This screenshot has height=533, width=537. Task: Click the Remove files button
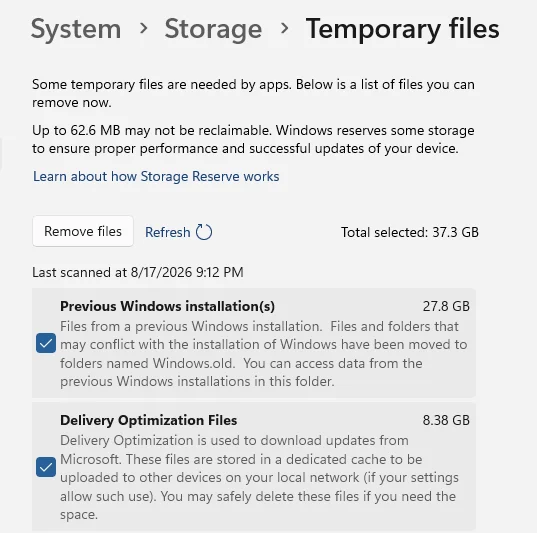pos(83,231)
